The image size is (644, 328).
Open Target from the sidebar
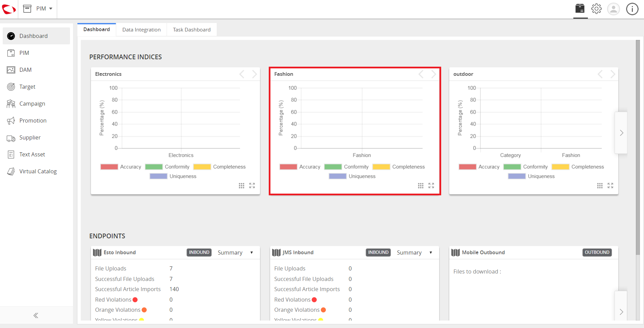(x=37, y=87)
